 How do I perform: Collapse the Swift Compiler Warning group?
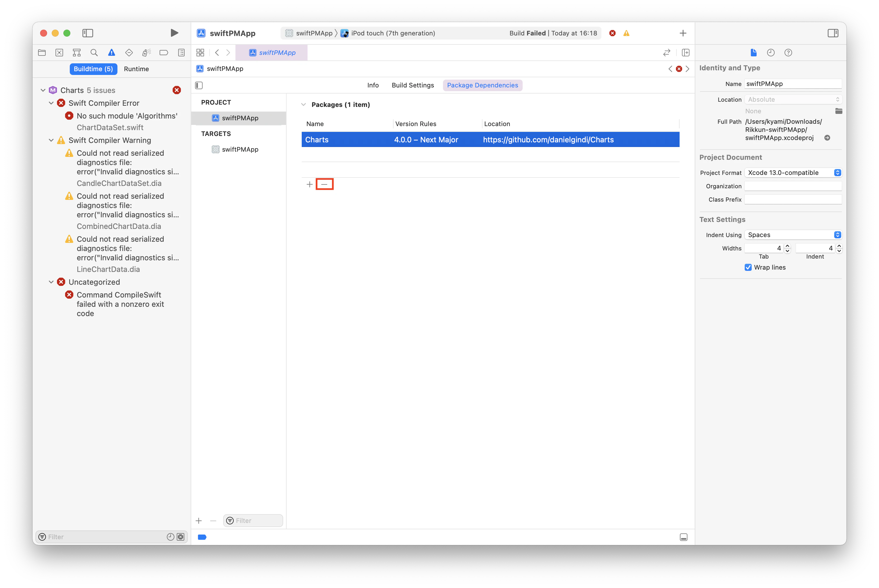coord(51,140)
